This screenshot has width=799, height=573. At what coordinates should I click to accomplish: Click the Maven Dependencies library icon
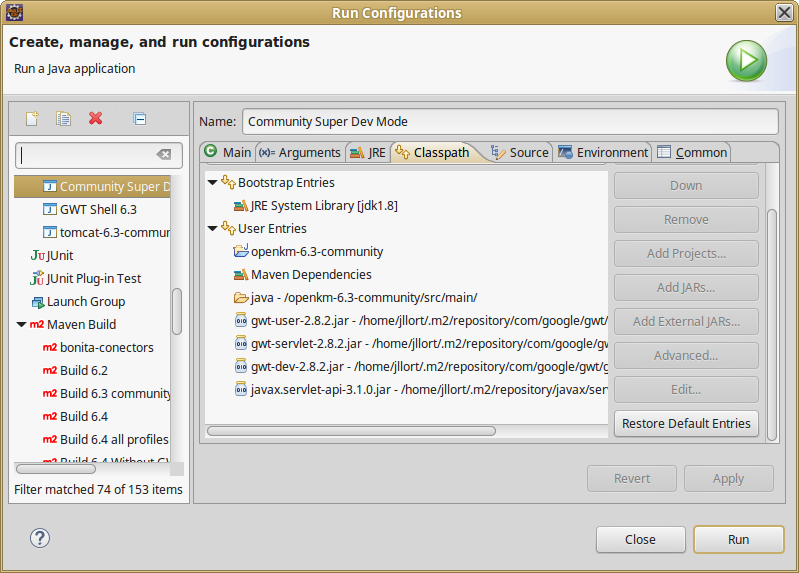(x=241, y=275)
